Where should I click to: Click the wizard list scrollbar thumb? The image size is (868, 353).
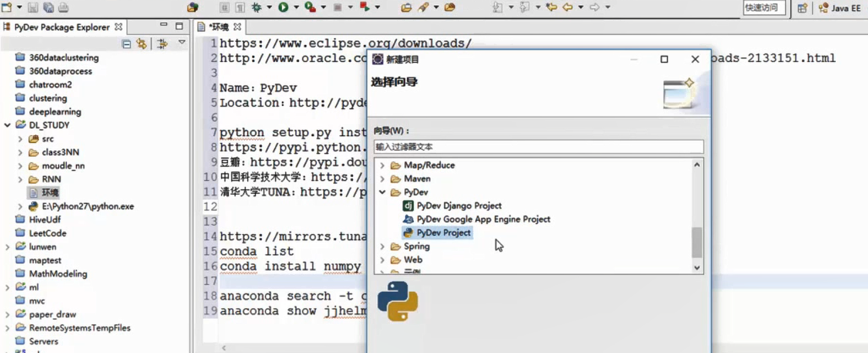697,242
